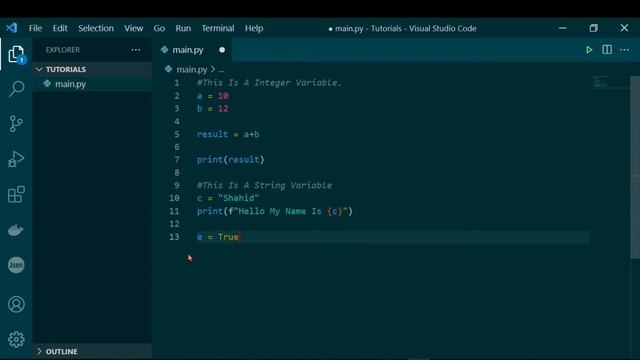Open the Go menu
The width and height of the screenshot is (640, 360).
pyautogui.click(x=159, y=28)
